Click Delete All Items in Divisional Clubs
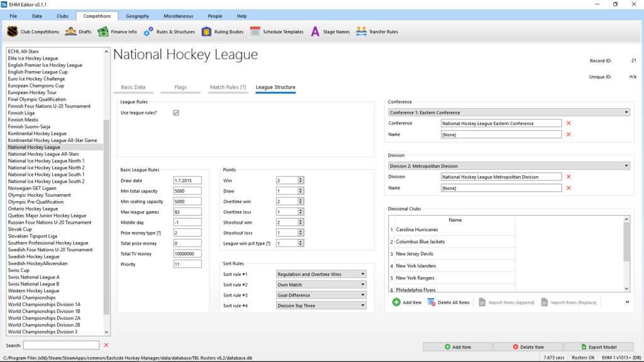This screenshot has height=362, width=644. (448, 302)
